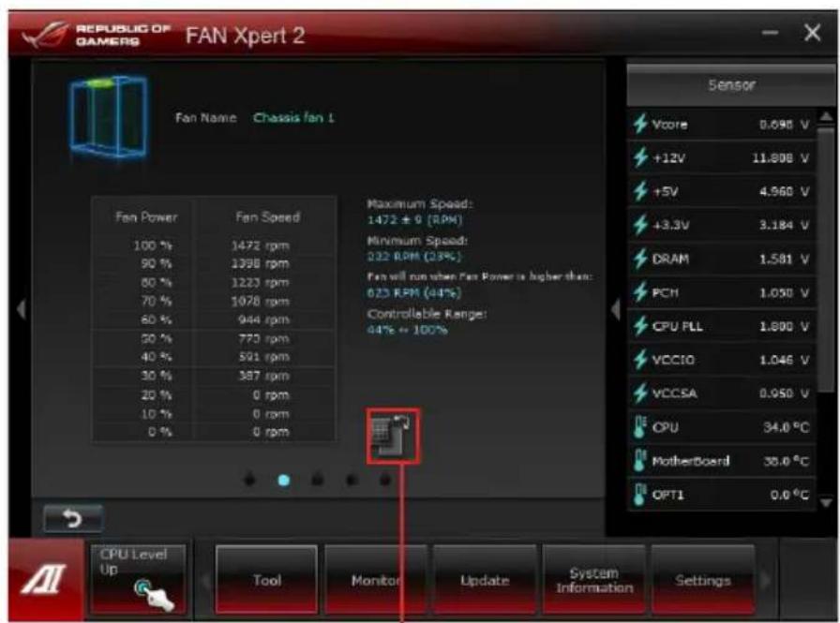The width and height of the screenshot is (840, 623).
Task: Click the +5V lightning icon
Action: click(640, 191)
